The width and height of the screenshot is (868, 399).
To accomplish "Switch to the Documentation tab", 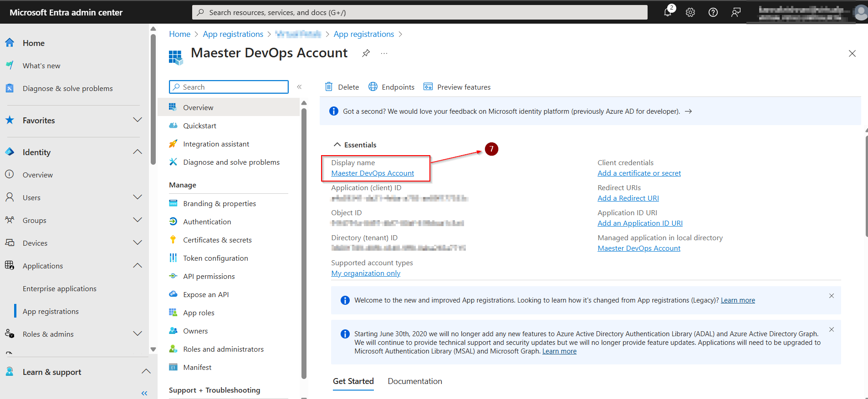I will (415, 381).
